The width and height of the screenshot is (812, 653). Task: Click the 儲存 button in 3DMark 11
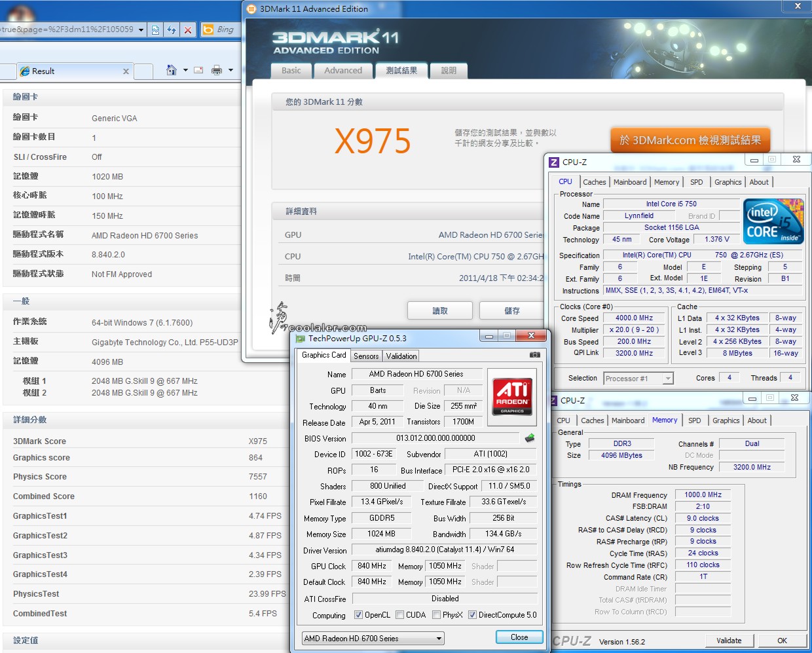coord(512,310)
